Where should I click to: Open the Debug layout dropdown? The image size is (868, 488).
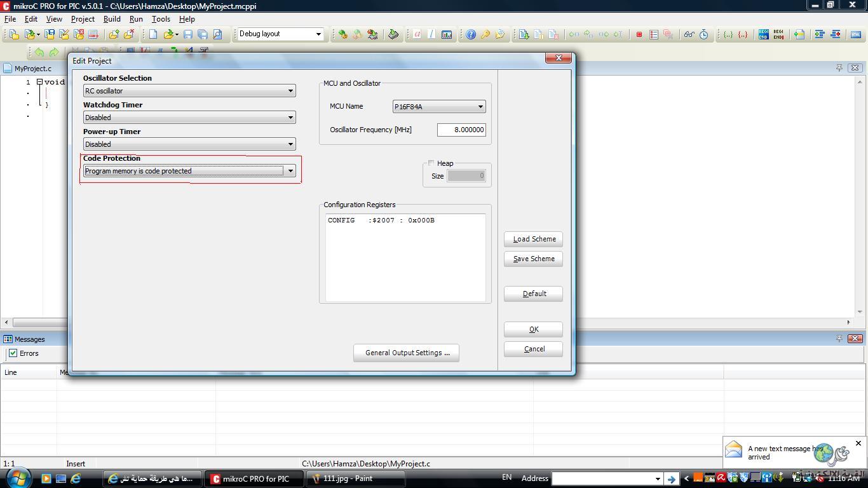pos(280,34)
